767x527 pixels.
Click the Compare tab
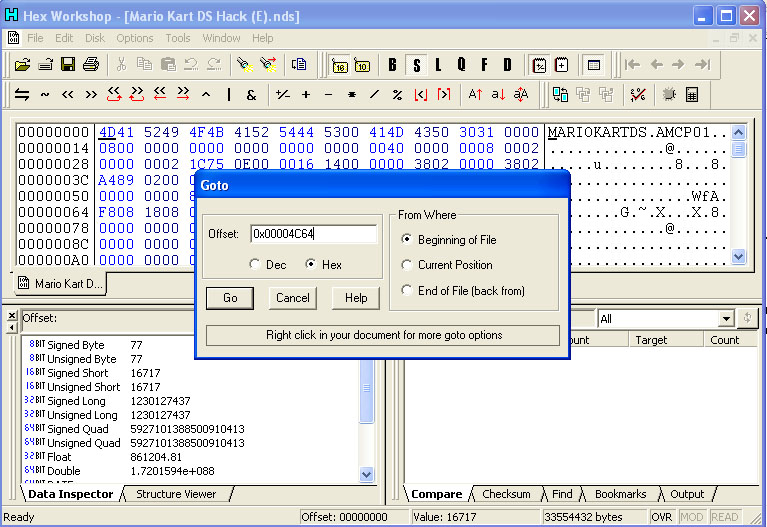pos(436,494)
